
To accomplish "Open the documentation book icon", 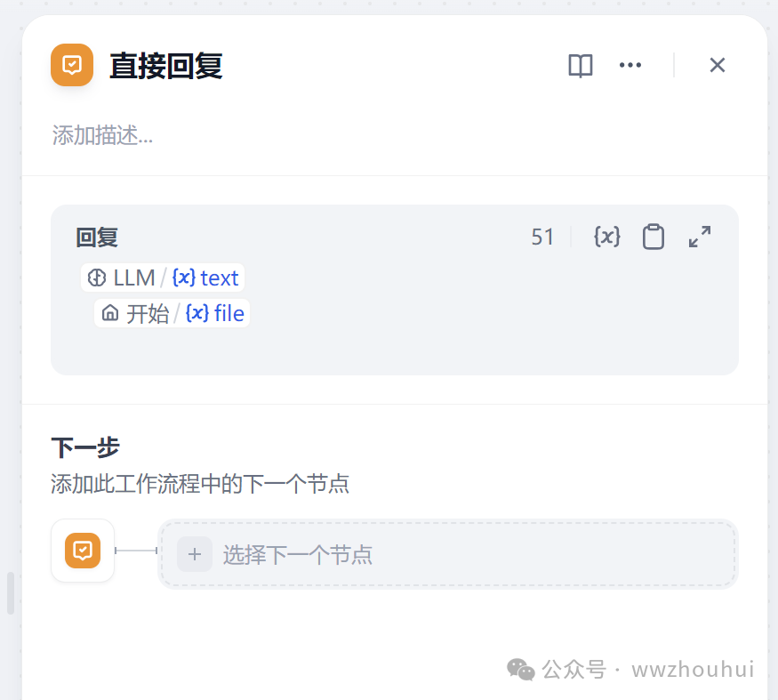I will [x=580, y=65].
